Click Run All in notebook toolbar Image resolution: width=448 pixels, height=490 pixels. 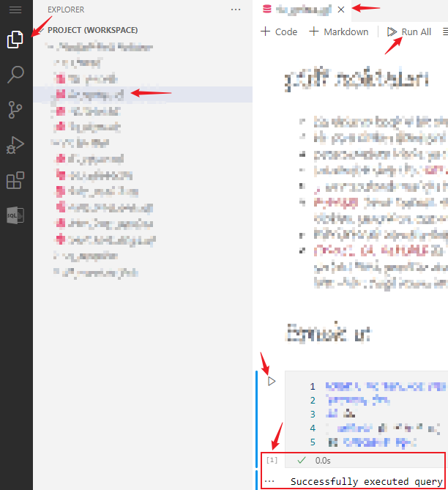click(x=409, y=31)
